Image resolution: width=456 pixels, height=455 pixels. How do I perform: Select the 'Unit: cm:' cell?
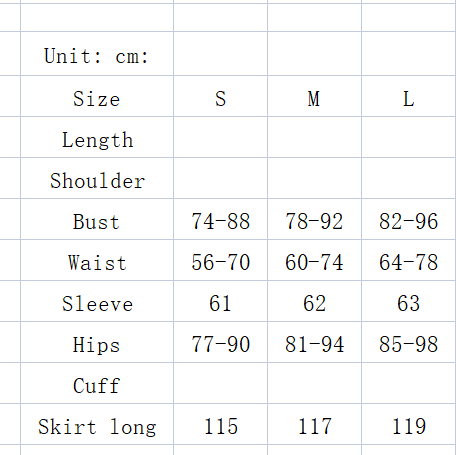(97, 54)
